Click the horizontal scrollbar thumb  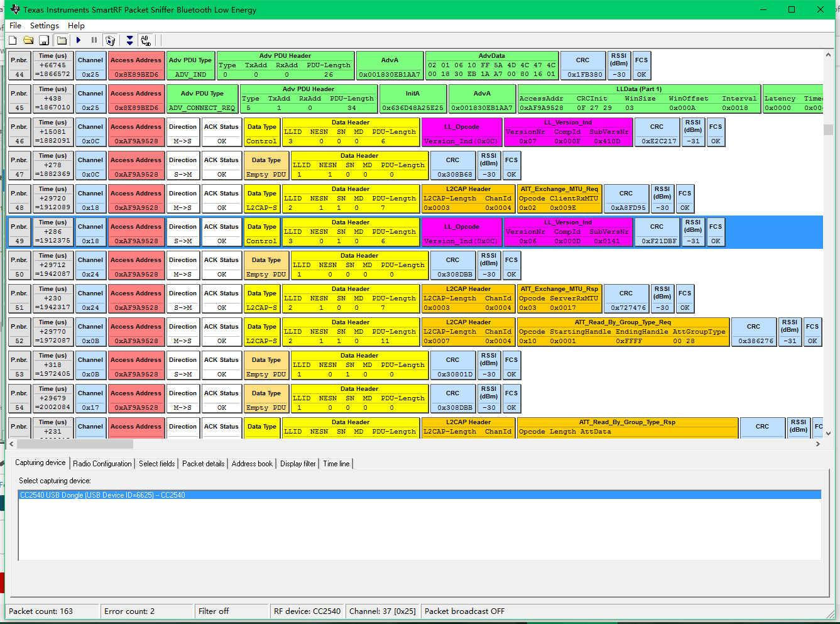click(75, 444)
